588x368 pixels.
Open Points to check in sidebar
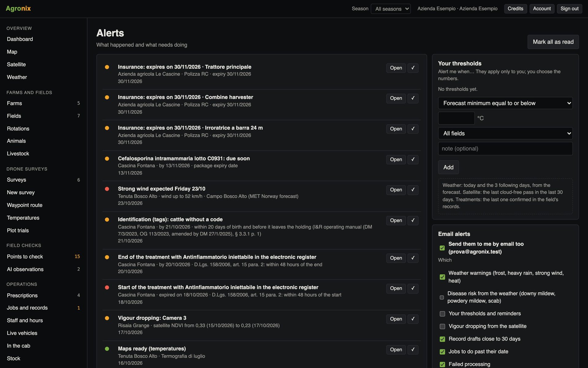25,256
